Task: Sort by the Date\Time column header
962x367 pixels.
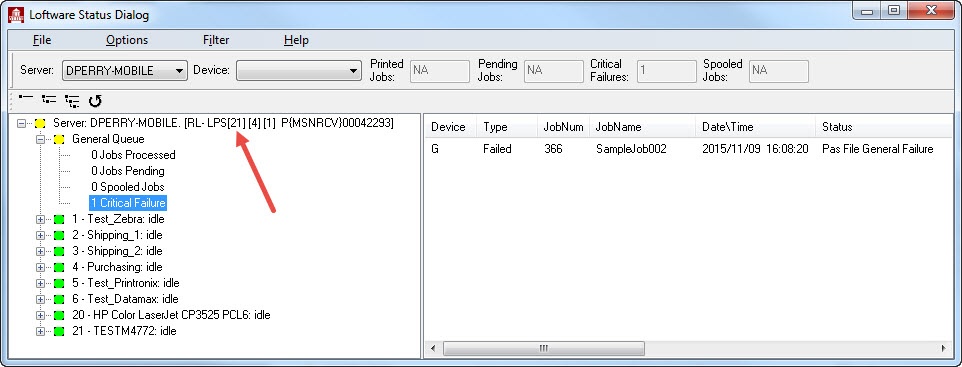Action: [756, 127]
